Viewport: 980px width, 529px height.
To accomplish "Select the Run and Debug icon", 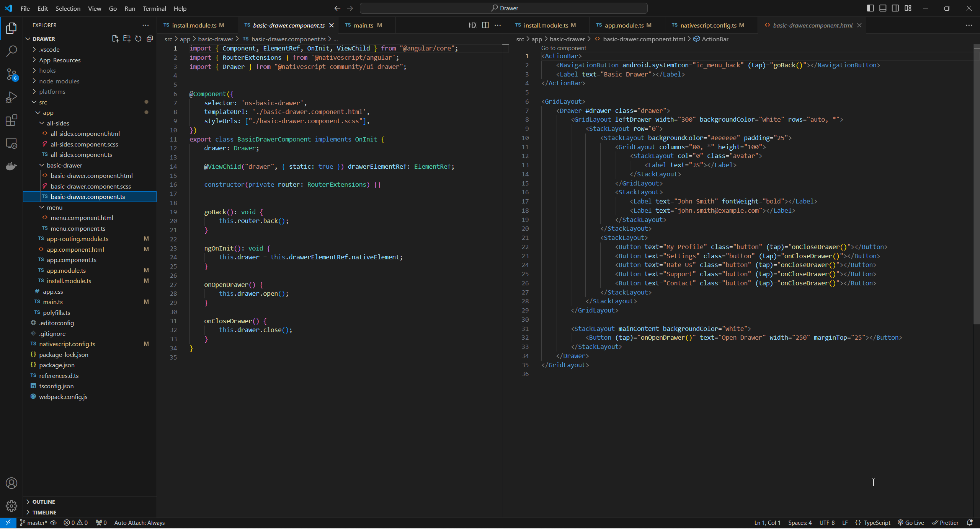I will pyautogui.click(x=11, y=97).
